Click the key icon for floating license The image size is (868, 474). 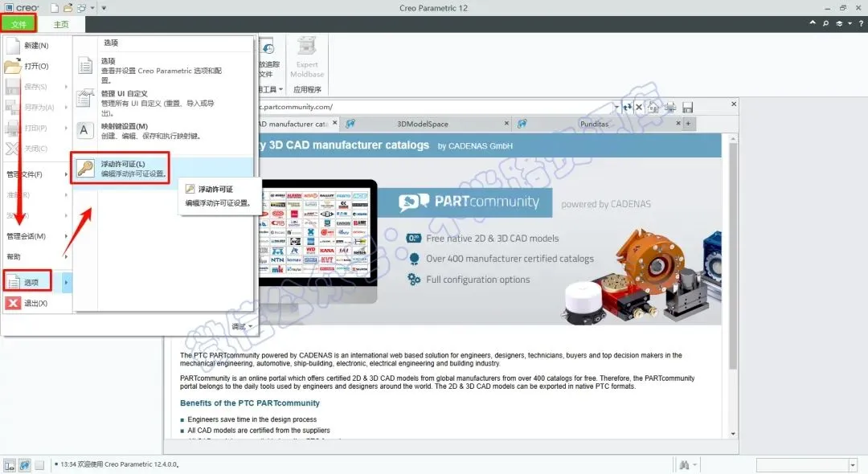tap(85, 168)
